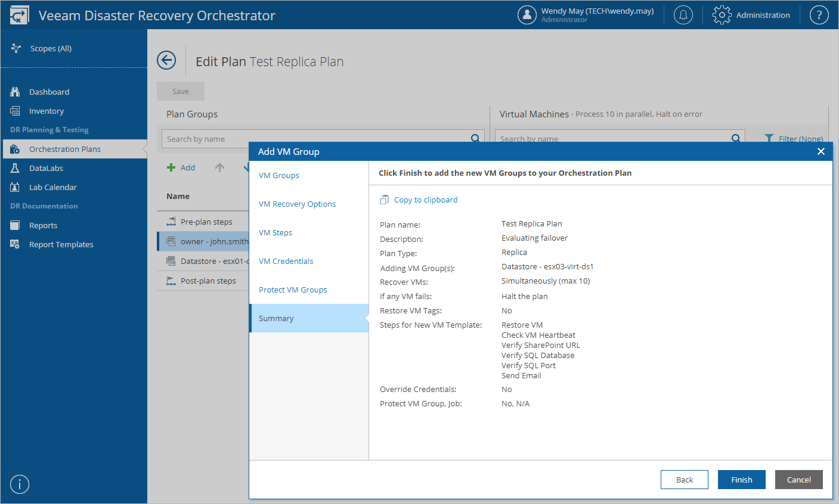This screenshot has height=504, width=839.
Task: Open Wendy May user account menu
Action: 586,15
